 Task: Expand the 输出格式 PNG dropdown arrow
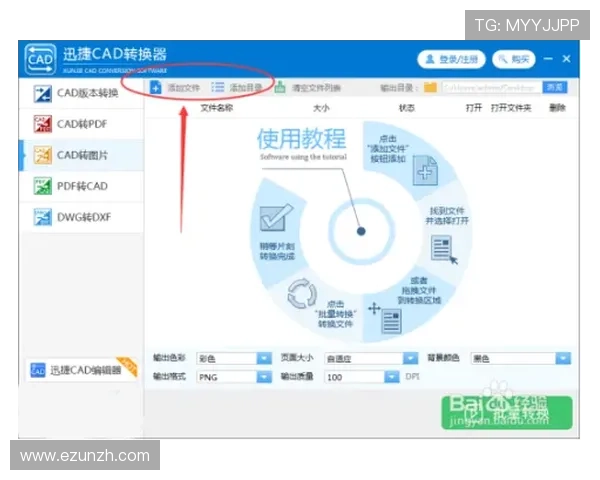pyautogui.click(x=264, y=377)
